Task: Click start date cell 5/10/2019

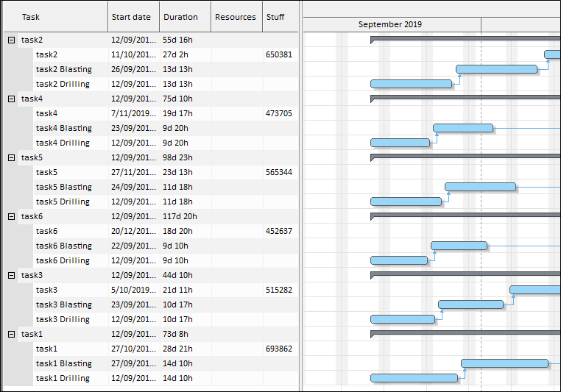Action: tap(133, 290)
